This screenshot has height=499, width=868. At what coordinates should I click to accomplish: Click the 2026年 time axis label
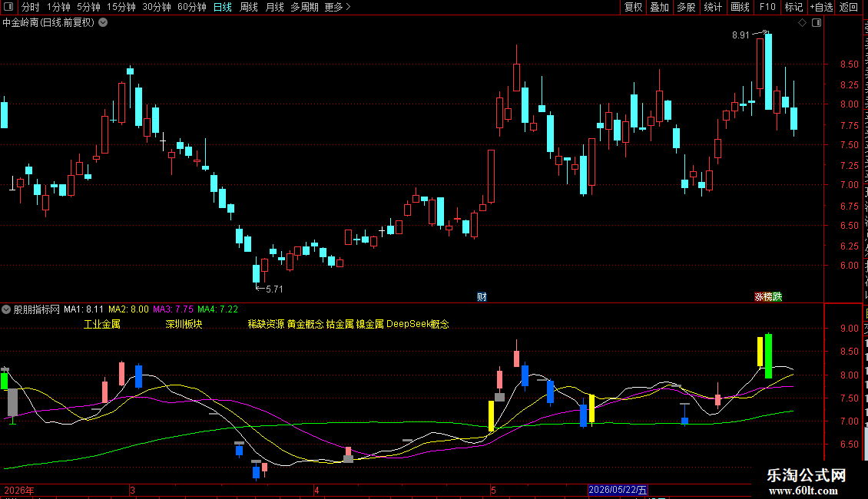tap(19, 491)
